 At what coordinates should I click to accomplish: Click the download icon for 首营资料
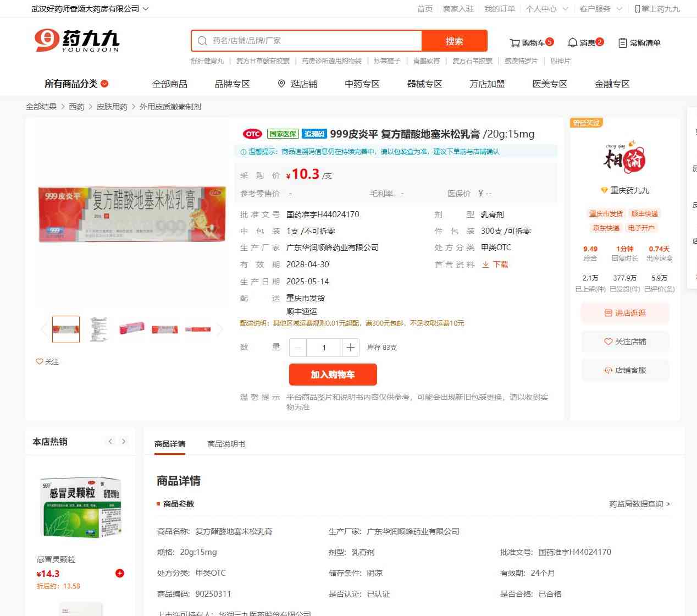pos(485,265)
